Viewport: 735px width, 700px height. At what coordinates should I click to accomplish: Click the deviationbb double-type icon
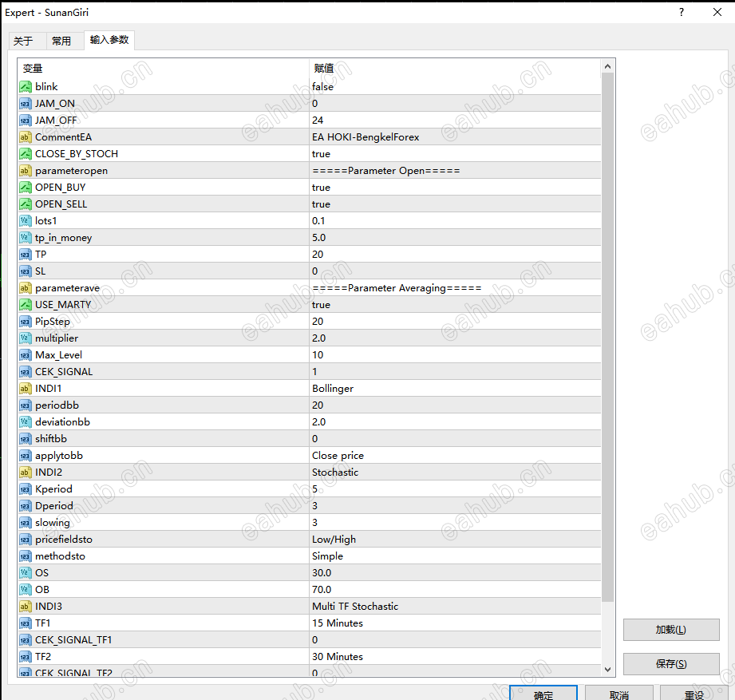click(x=26, y=422)
